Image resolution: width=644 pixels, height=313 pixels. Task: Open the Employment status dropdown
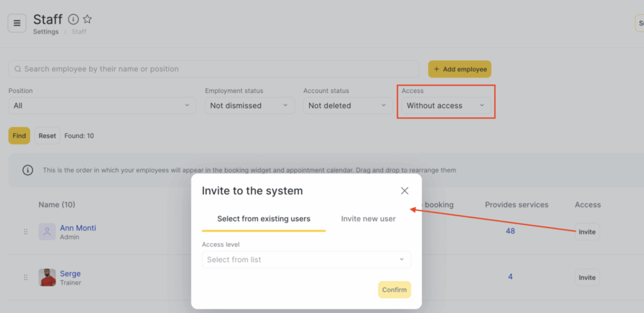tap(250, 106)
